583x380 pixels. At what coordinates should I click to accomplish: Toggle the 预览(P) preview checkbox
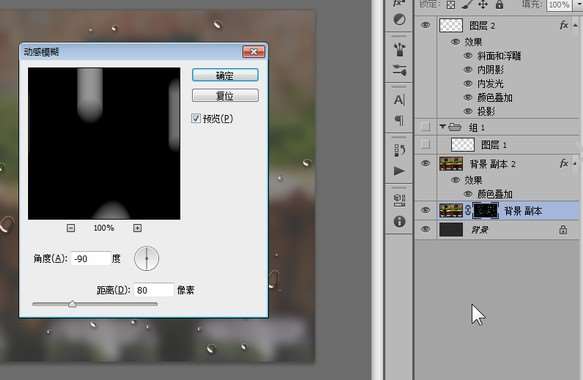196,118
